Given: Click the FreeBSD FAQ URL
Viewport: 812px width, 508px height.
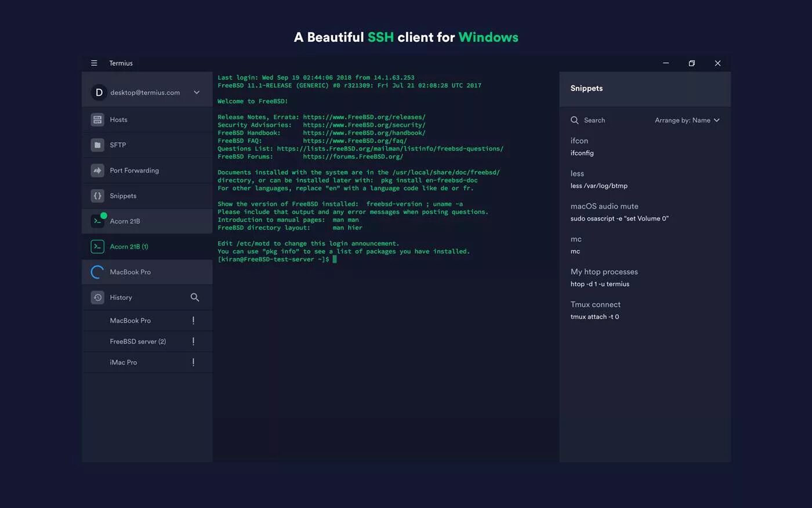Looking at the screenshot, I should (x=355, y=140).
